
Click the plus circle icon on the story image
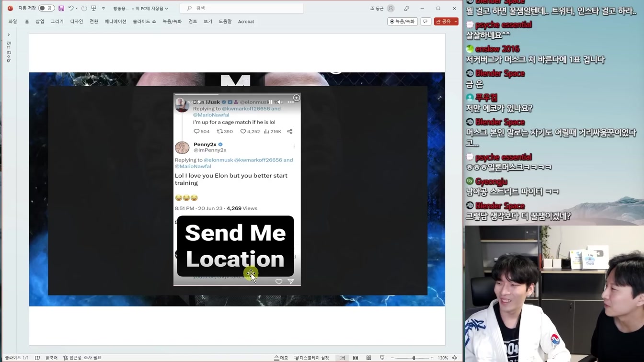(297, 98)
